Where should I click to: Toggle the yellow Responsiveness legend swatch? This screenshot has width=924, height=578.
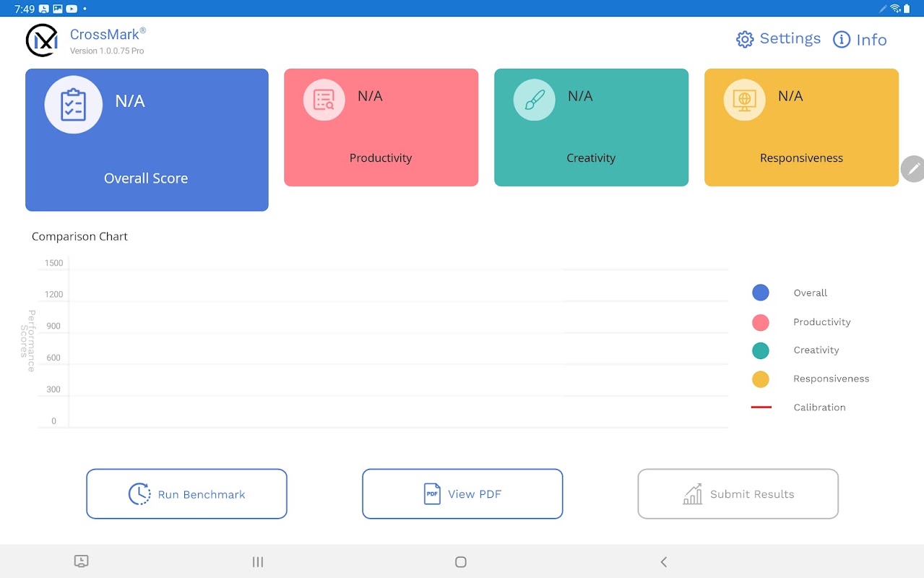pyautogui.click(x=760, y=379)
